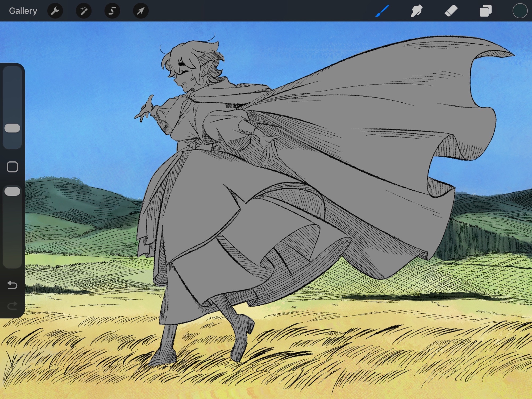Click the brush opacity slider handle
This screenshot has width=532, height=399.
tap(13, 191)
